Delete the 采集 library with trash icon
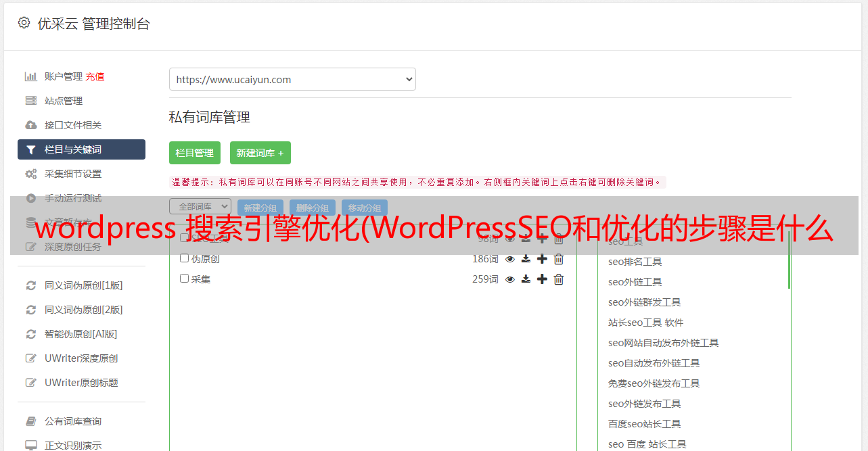This screenshot has height=451, width=868. (x=559, y=279)
